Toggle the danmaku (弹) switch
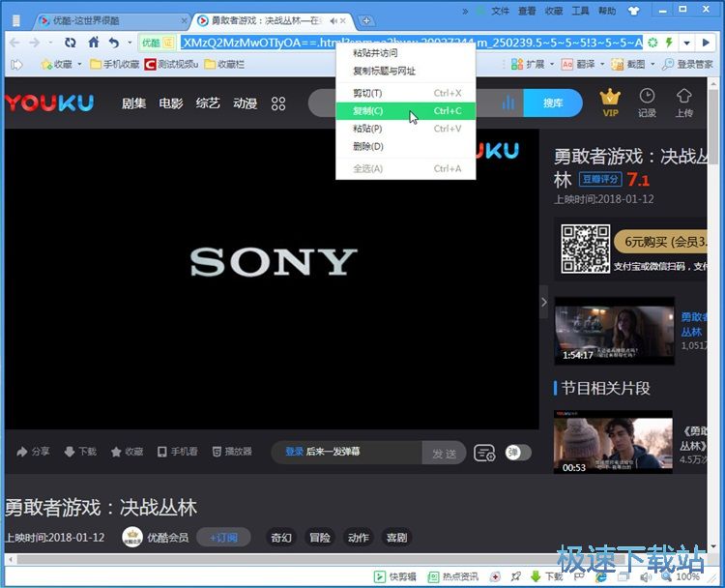 (x=518, y=453)
